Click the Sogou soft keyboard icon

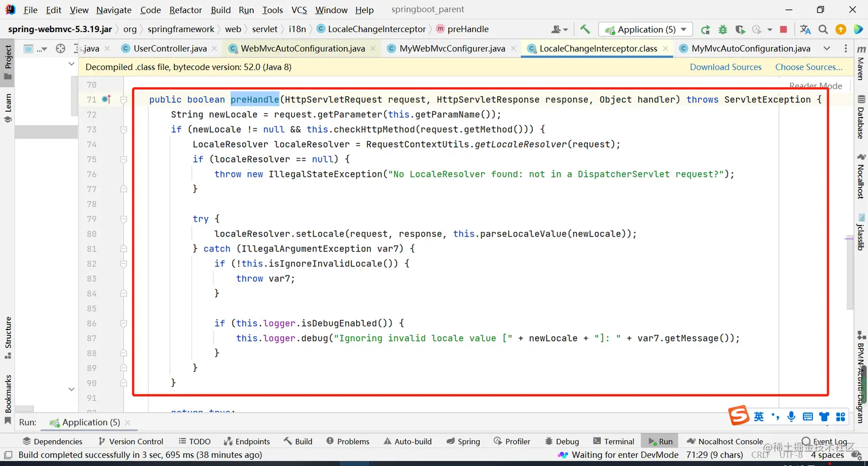tap(808, 416)
